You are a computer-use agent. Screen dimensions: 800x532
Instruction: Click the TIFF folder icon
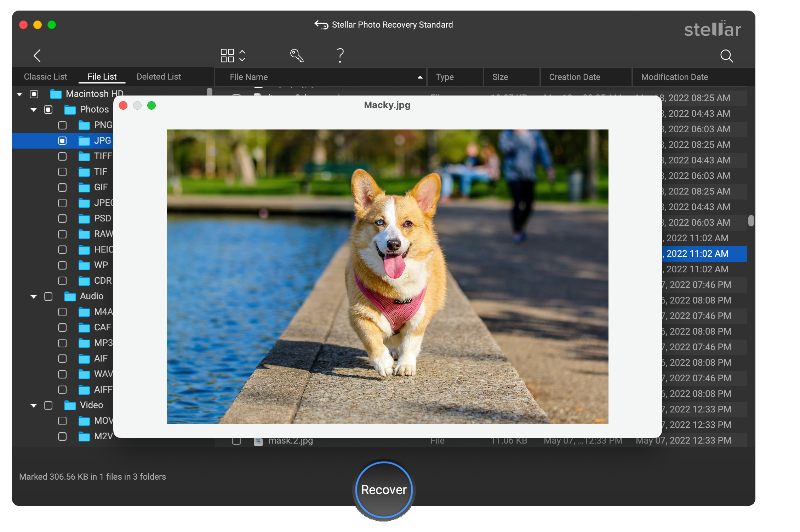click(84, 156)
